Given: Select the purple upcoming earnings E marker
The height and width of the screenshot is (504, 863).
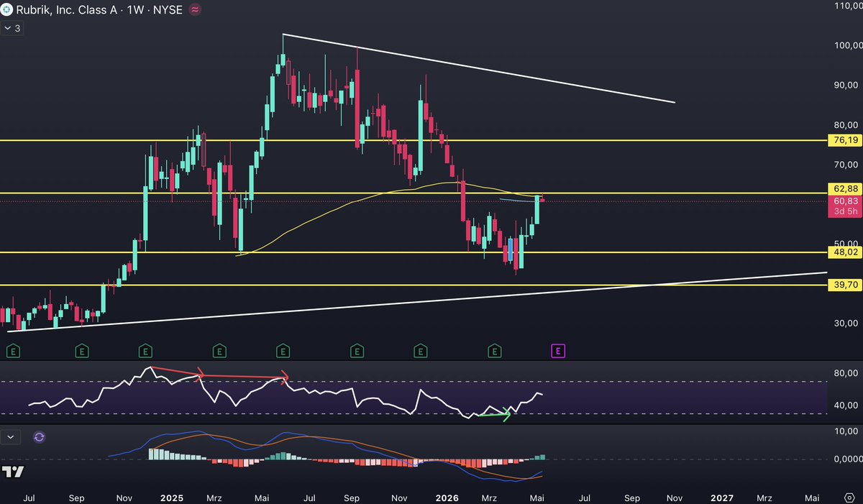Looking at the screenshot, I should [x=558, y=351].
